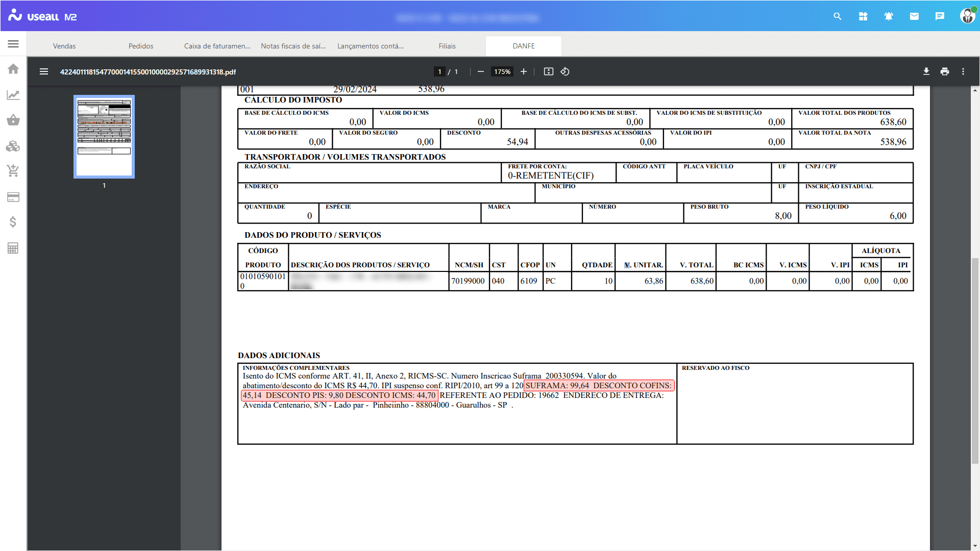This screenshot has height=551, width=980.
Task: Click the DADOS ADICIONAIS heading
Action: 279,356
